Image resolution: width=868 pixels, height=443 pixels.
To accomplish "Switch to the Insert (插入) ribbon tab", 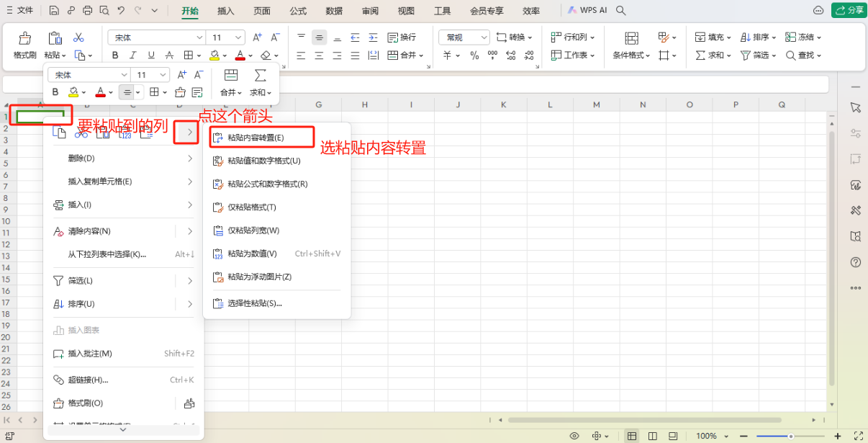I will [x=226, y=11].
